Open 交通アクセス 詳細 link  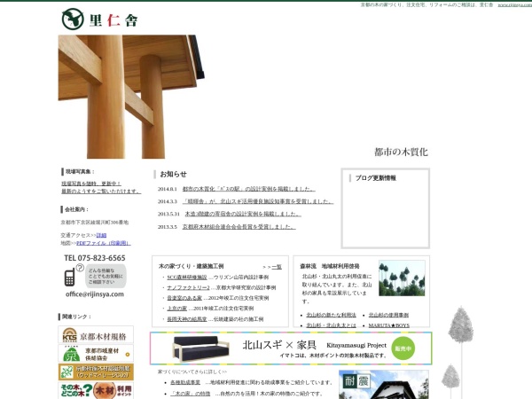tap(101, 235)
